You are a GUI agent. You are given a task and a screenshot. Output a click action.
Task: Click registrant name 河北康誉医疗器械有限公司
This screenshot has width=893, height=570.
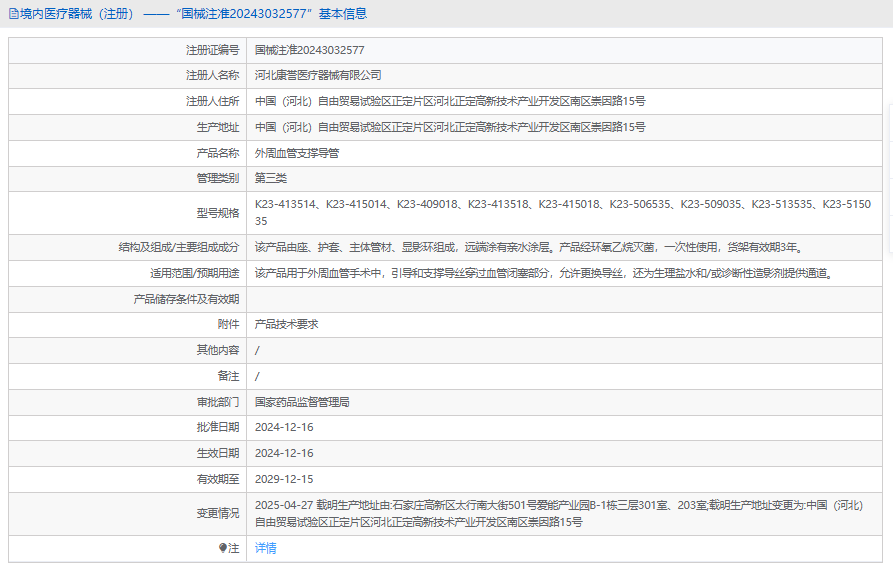(318, 75)
